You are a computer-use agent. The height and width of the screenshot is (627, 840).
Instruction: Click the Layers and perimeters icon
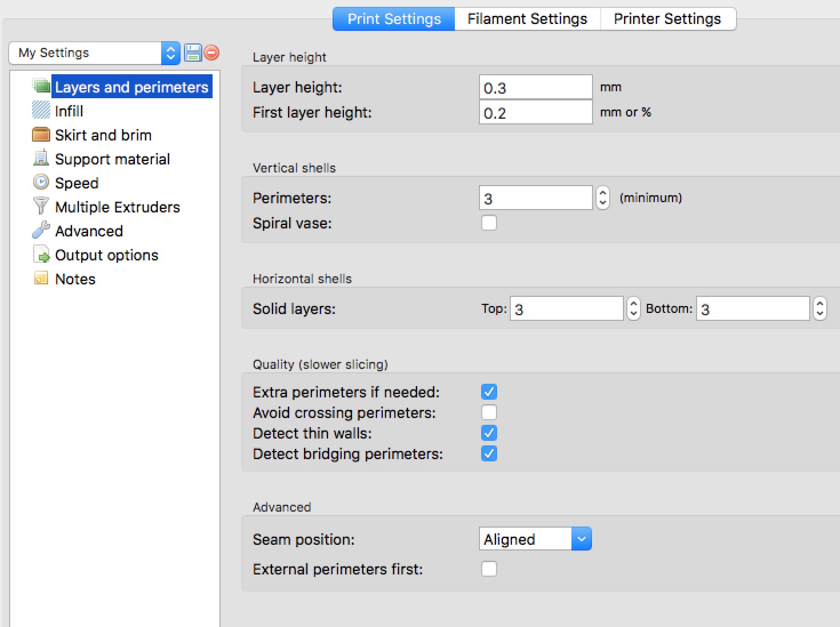point(42,87)
